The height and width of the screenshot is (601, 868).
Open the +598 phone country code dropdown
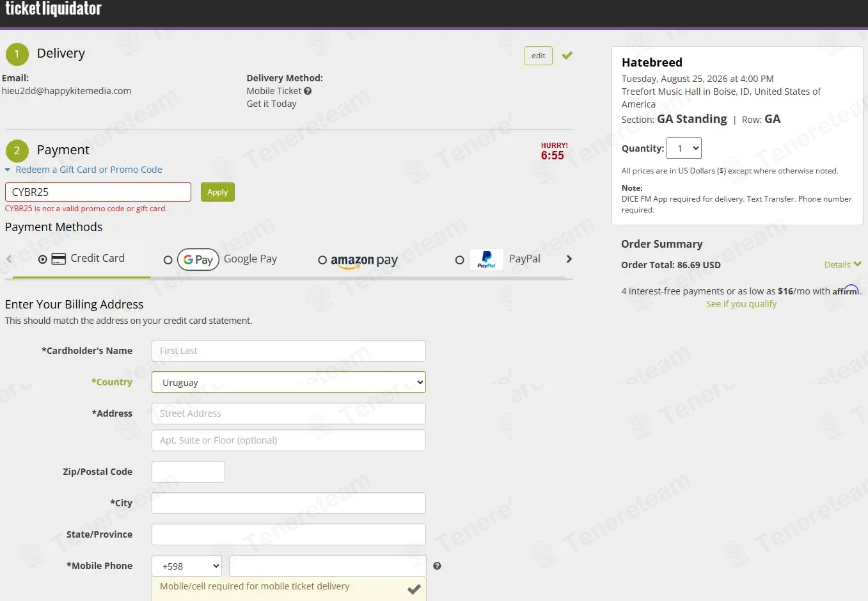click(x=187, y=566)
